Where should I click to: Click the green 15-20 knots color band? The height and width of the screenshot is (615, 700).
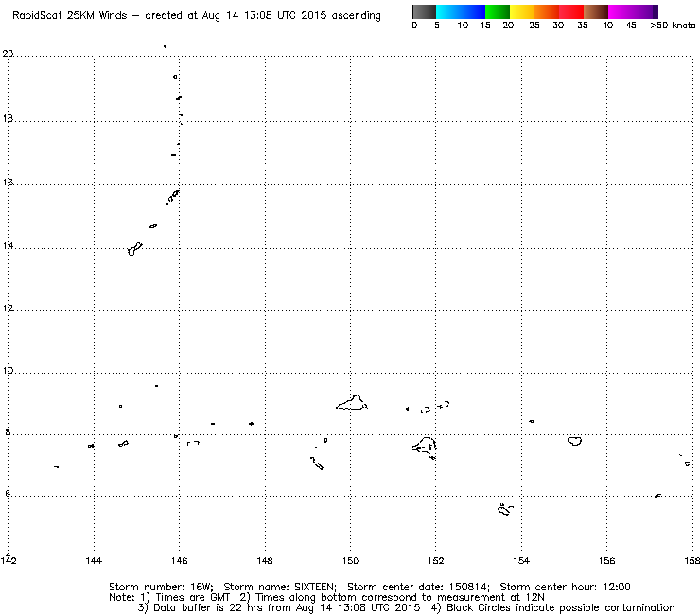tap(498, 11)
